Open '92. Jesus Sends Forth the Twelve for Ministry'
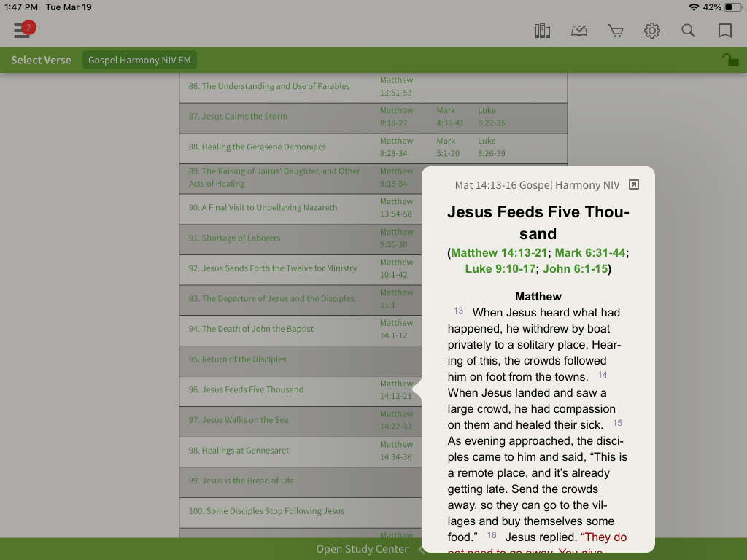747x560 pixels. 273,268
